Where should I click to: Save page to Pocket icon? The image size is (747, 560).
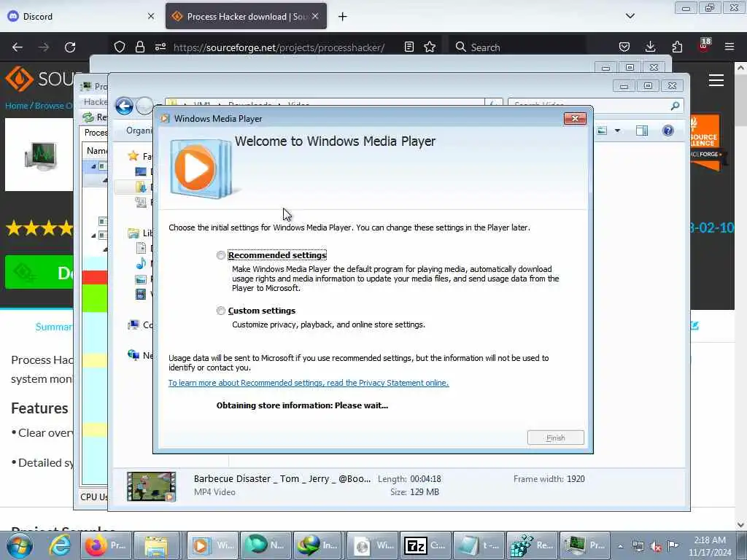624,47
